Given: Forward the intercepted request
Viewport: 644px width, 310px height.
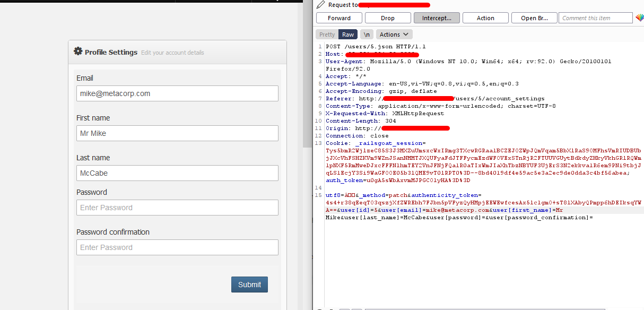Looking at the screenshot, I should 339,18.
